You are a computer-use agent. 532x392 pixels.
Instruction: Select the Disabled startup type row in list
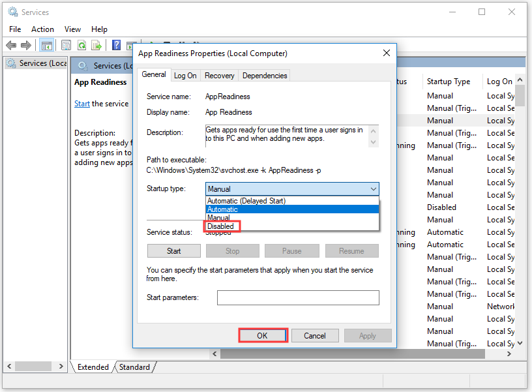tap(441, 207)
